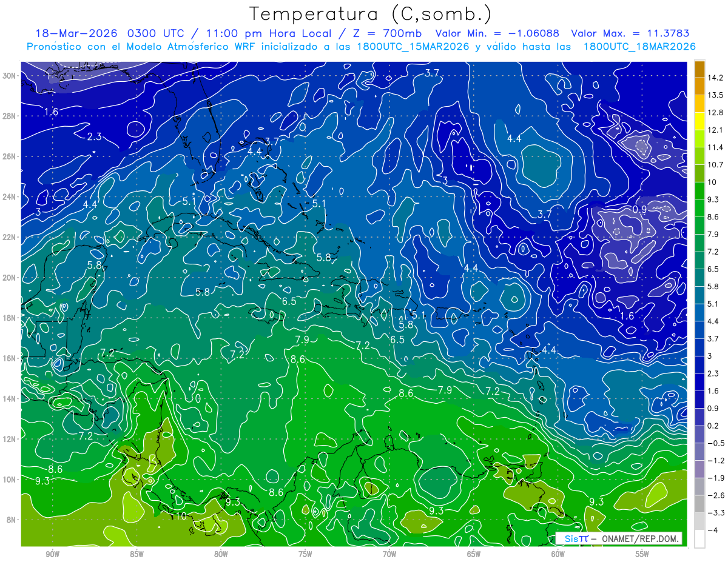Click the '30N' latitude axis label

[10, 76]
